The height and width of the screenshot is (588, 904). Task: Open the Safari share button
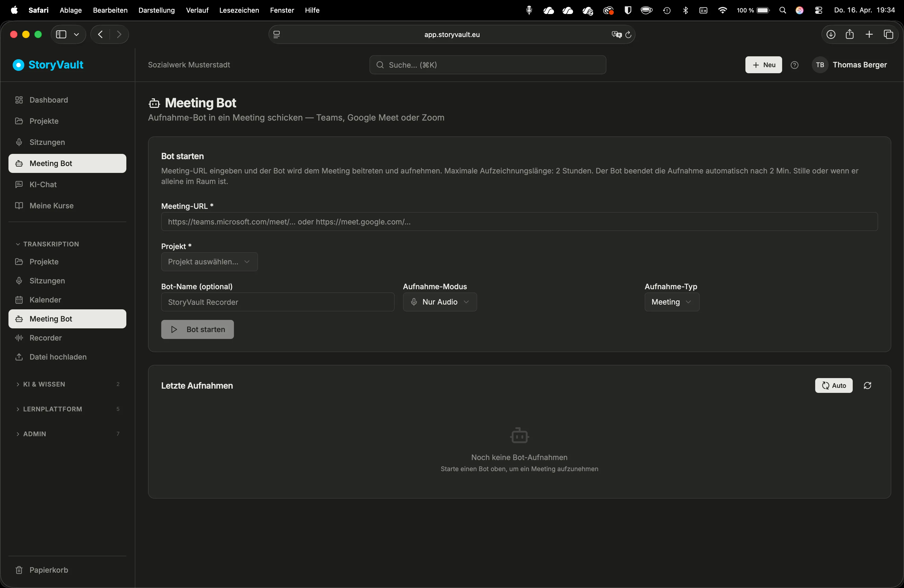pyautogui.click(x=850, y=35)
